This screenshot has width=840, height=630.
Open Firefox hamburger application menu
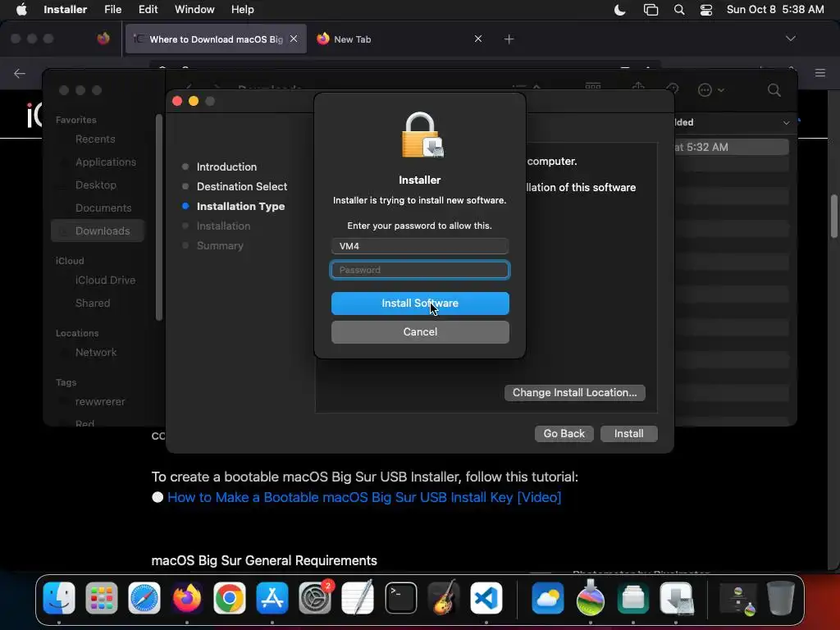(x=820, y=73)
